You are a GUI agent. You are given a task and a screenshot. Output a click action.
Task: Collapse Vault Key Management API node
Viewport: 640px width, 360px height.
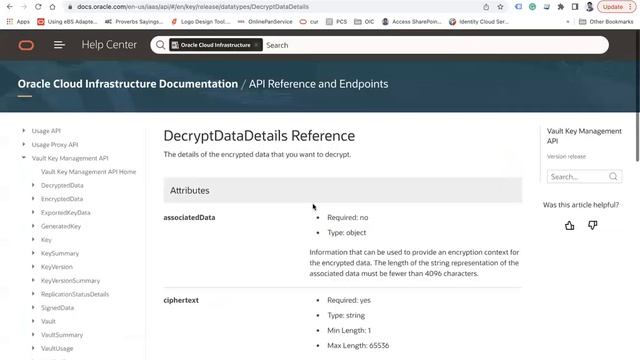pyautogui.click(x=24, y=158)
